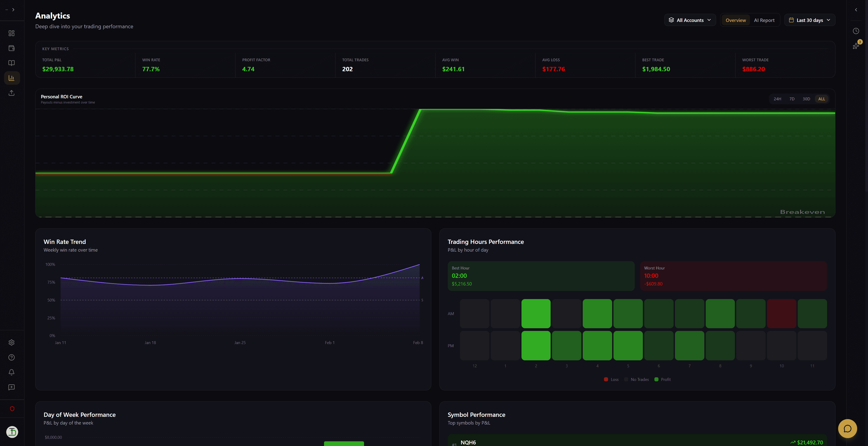Screen dimensions: 868x446
Task: Collapse the right panel with the chevron
Action: (856, 9)
